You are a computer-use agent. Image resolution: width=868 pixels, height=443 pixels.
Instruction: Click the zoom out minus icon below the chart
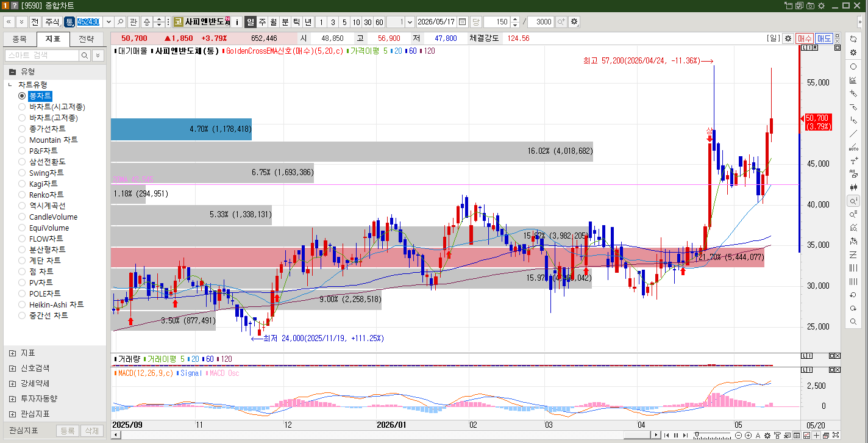pos(738,435)
